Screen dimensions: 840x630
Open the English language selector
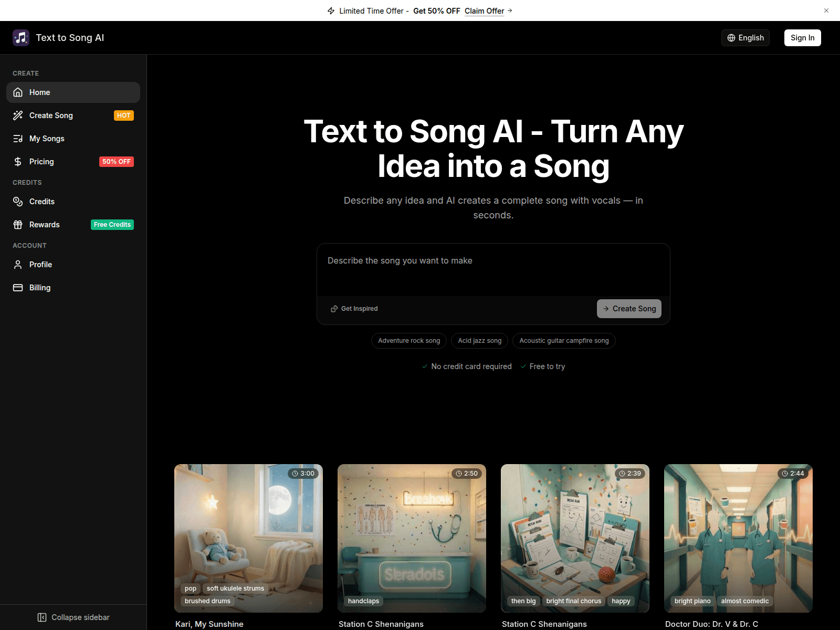[745, 38]
